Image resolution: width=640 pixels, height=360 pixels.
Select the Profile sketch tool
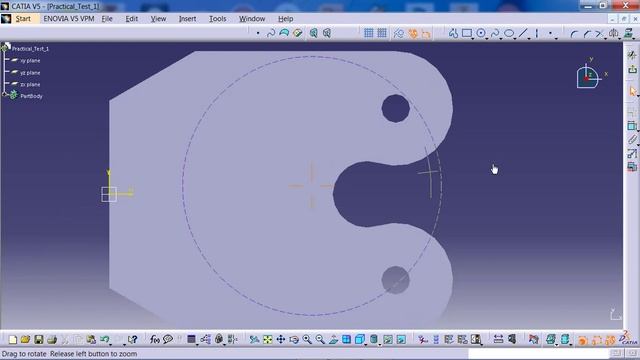pos(453,33)
